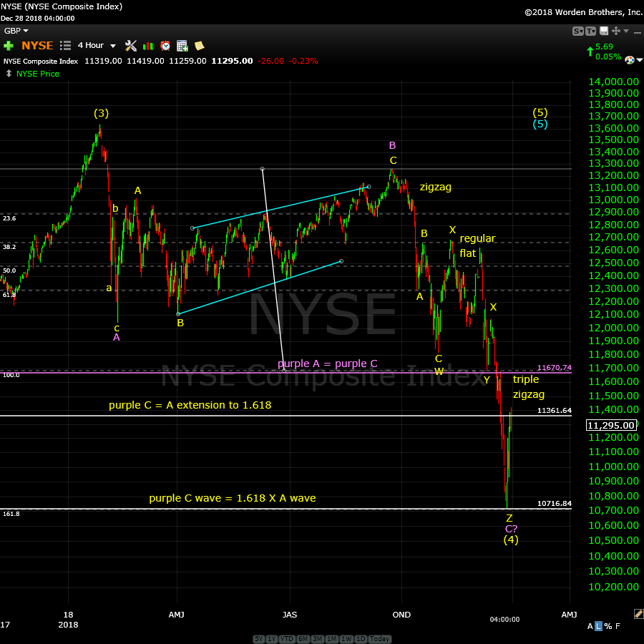Click the 11670.74 price level label
The height and width of the screenshot is (644, 644).
pyautogui.click(x=555, y=368)
